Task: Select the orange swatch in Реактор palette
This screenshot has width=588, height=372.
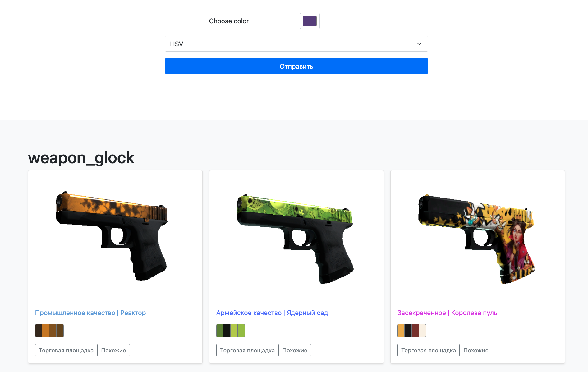Action: pyautogui.click(x=46, y=331)
